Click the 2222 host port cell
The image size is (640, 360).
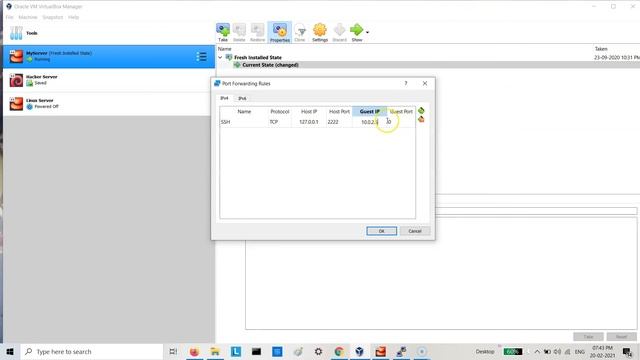[x=339, y=122]
